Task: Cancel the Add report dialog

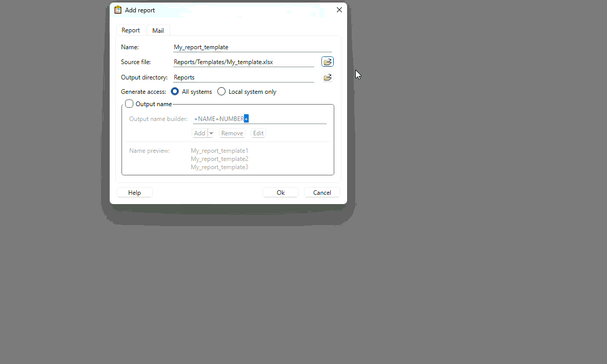Action: click(x=321, y=192)
